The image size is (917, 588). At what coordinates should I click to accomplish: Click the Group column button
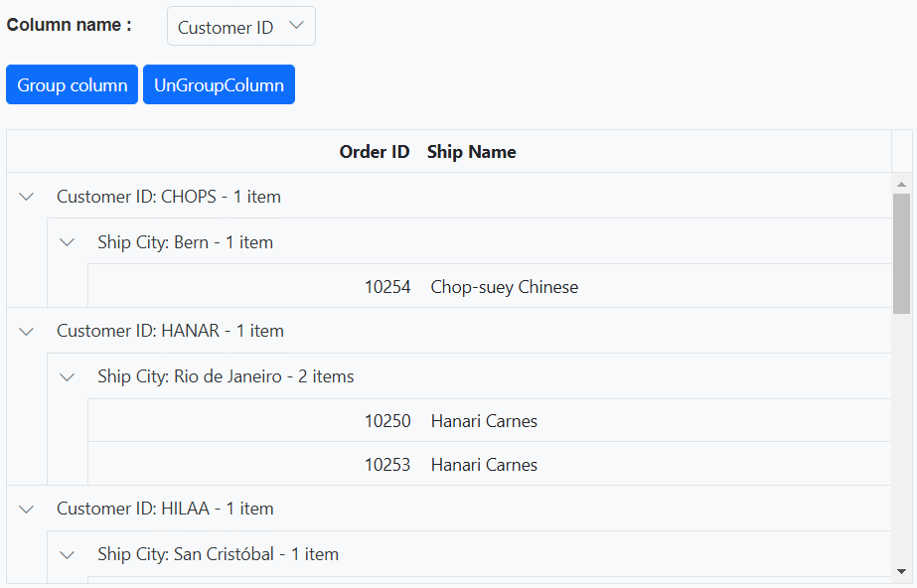pos(72,85)
